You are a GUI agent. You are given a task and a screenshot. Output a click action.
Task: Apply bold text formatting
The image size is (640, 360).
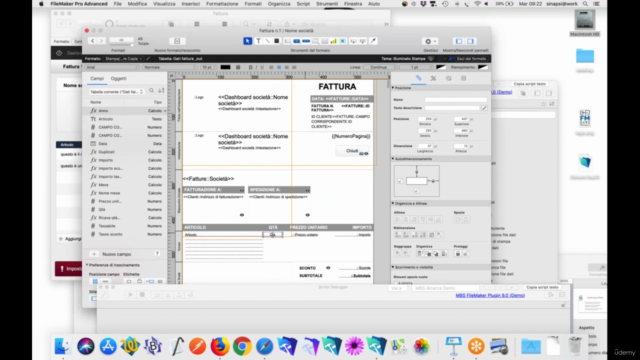[x=250, y=67]
